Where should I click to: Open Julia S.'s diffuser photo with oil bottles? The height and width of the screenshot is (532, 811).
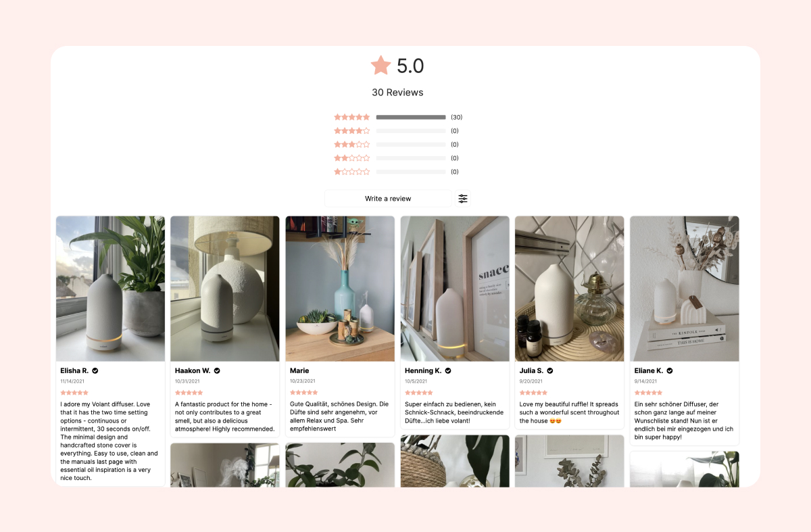[x=570, y=289]
